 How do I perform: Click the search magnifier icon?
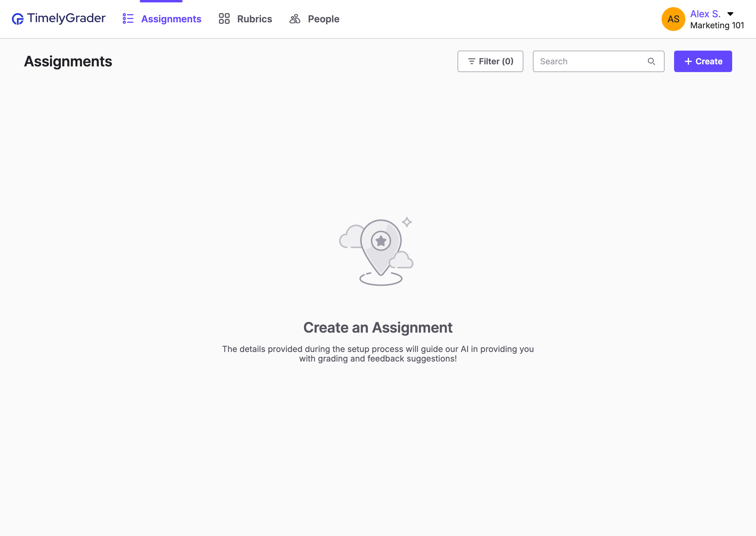point(651,61)
